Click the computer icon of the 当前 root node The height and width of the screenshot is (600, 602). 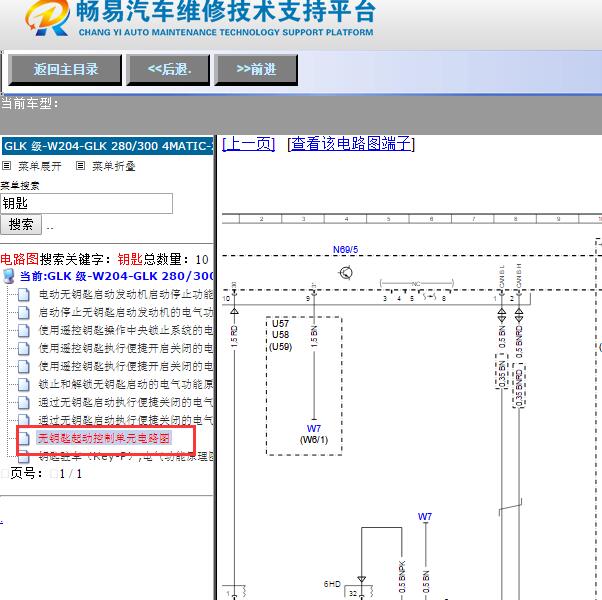pos(8,276)
